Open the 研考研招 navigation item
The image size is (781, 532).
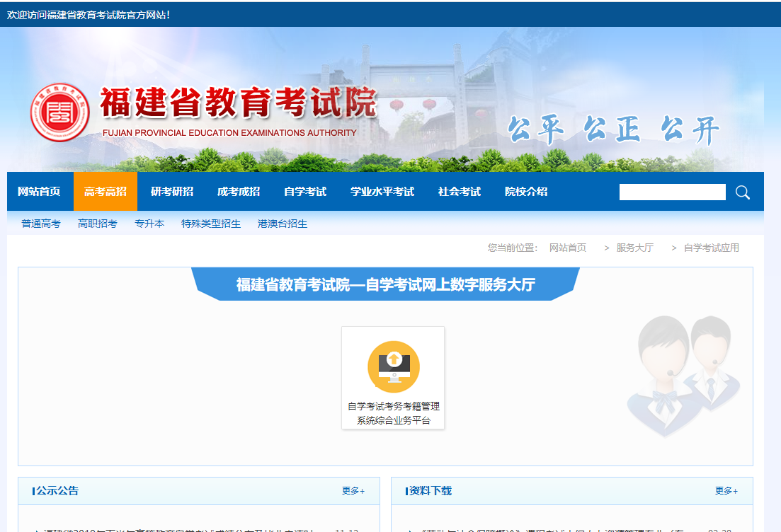point(172,192)
